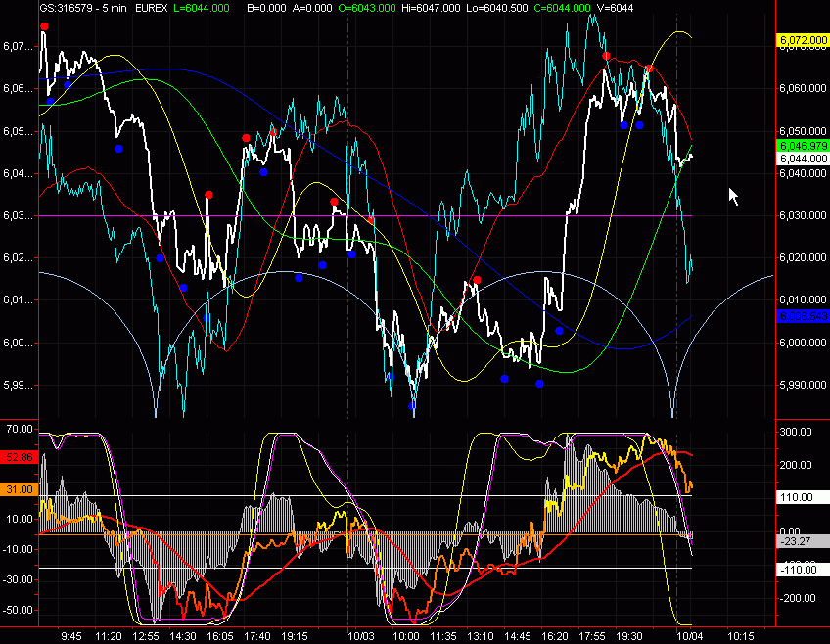This screenshot has width=830, height=644.
Task: Click the 300.00 right indicator scale label
Action: coord(796,432)
